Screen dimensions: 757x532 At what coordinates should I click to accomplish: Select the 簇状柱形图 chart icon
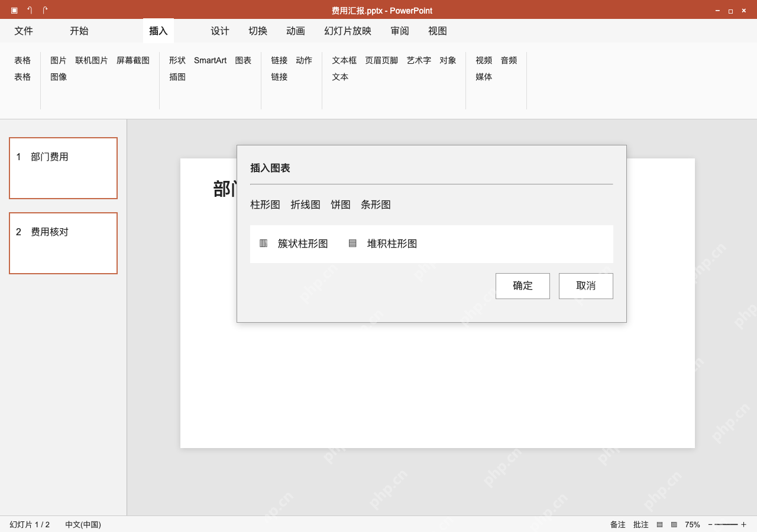tap(263, 243)
